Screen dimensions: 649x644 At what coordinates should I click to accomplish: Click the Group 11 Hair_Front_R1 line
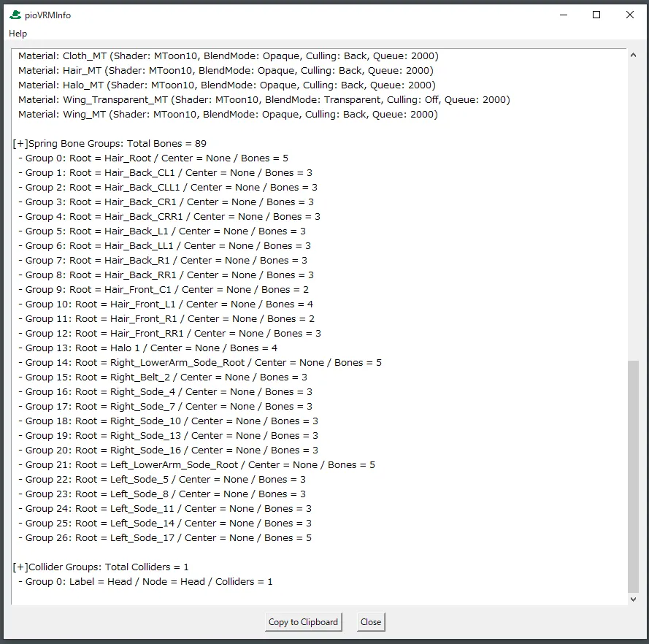coord(166,319)
